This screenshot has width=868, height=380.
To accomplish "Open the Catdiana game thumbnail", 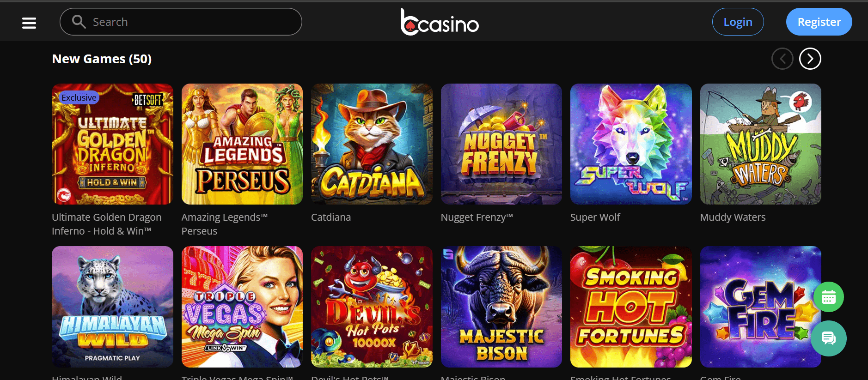I will 372,144.
